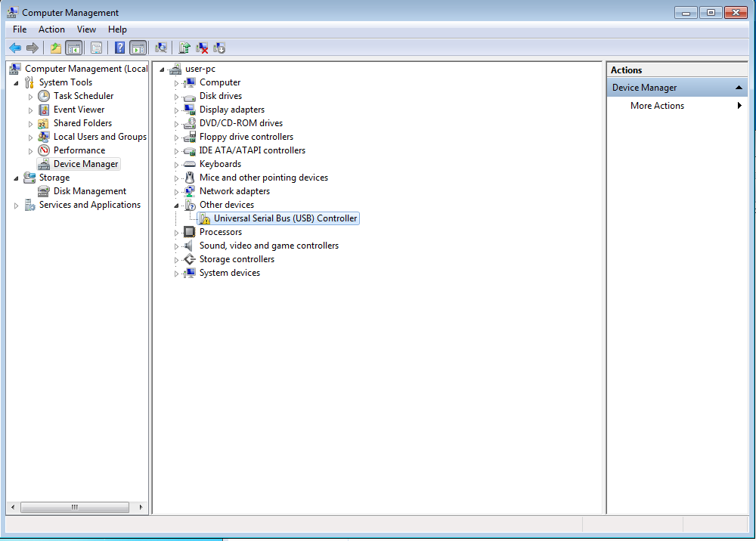Expand the Display adapters category

coord(177,110)
